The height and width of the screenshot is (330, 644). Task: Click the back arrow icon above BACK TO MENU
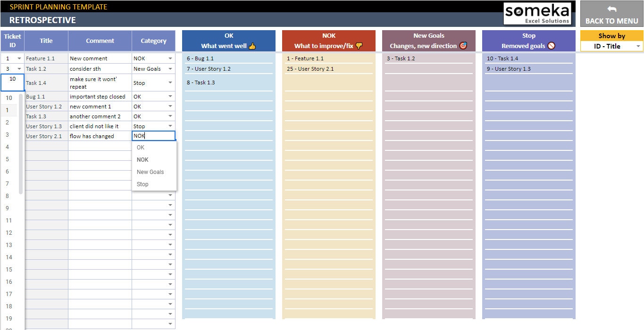(x=611, y=8)
